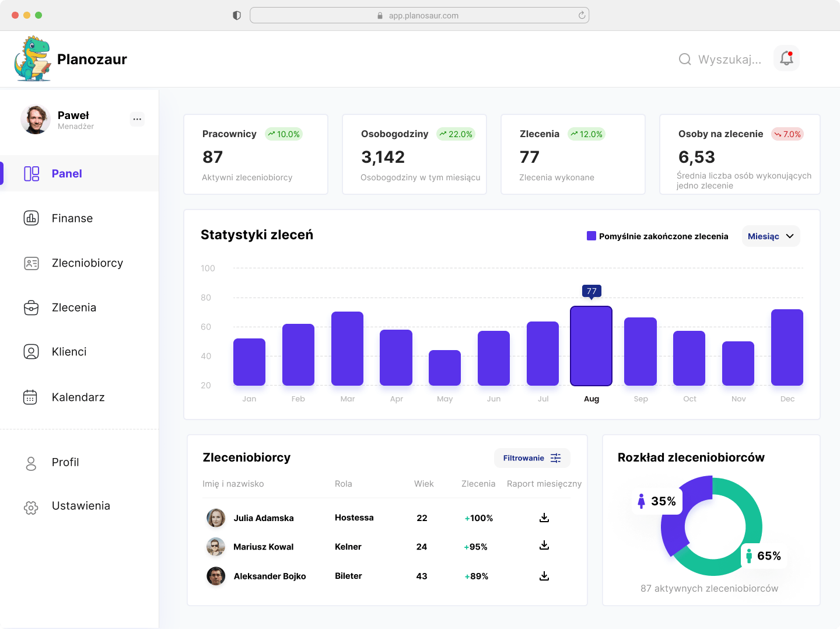Select the May bar in chart

click(x=444, y=368)
